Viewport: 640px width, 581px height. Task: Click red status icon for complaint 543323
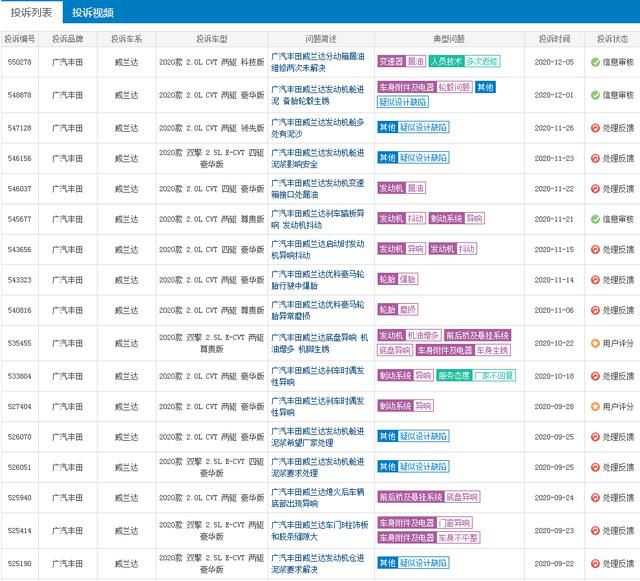coord(595,280)
